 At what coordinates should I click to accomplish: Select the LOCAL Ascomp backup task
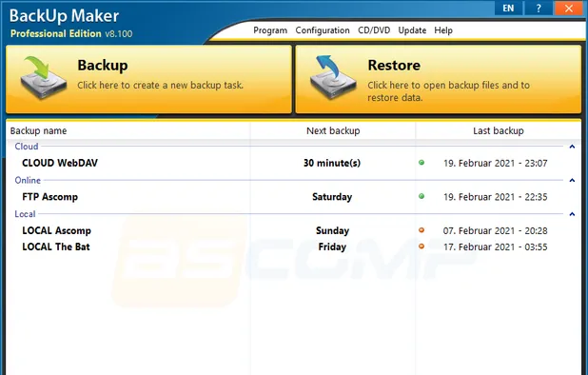[57, 230]
